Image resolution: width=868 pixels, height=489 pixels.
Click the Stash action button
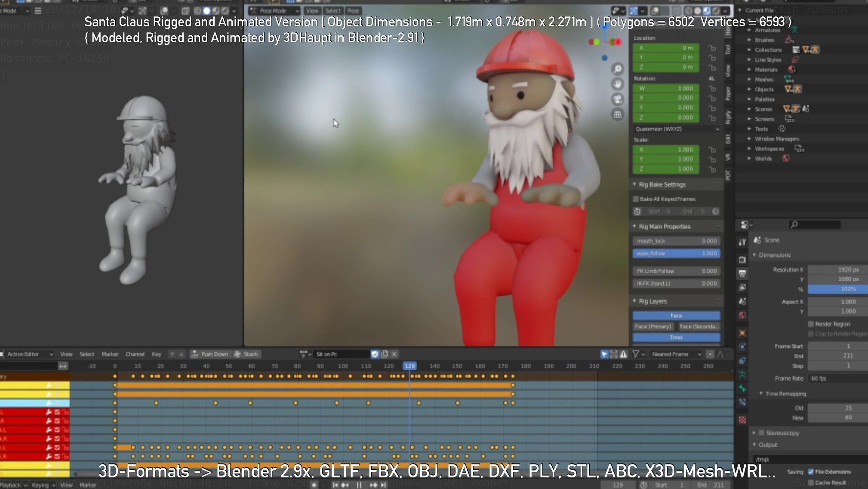[246, 354]
